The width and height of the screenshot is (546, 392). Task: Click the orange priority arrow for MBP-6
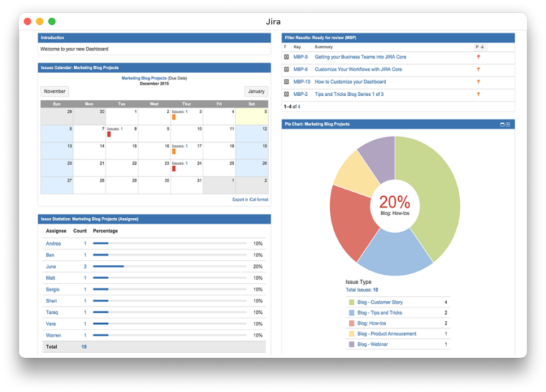coord(478,70)
